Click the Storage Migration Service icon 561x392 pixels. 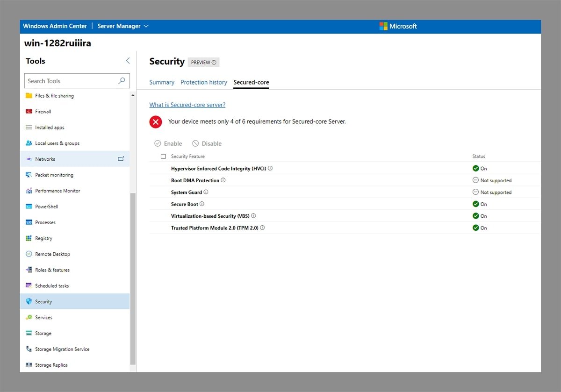(29, 349)
